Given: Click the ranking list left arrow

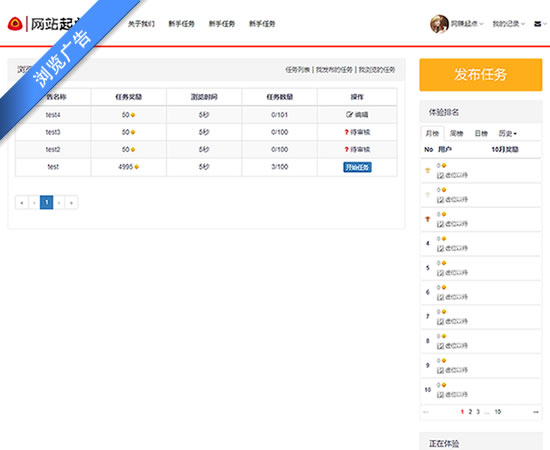Looking at the screenshot, I should click(x=426, y=412).
